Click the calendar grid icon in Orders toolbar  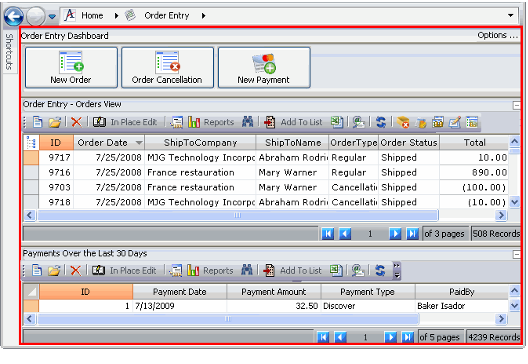pos(438,122)
